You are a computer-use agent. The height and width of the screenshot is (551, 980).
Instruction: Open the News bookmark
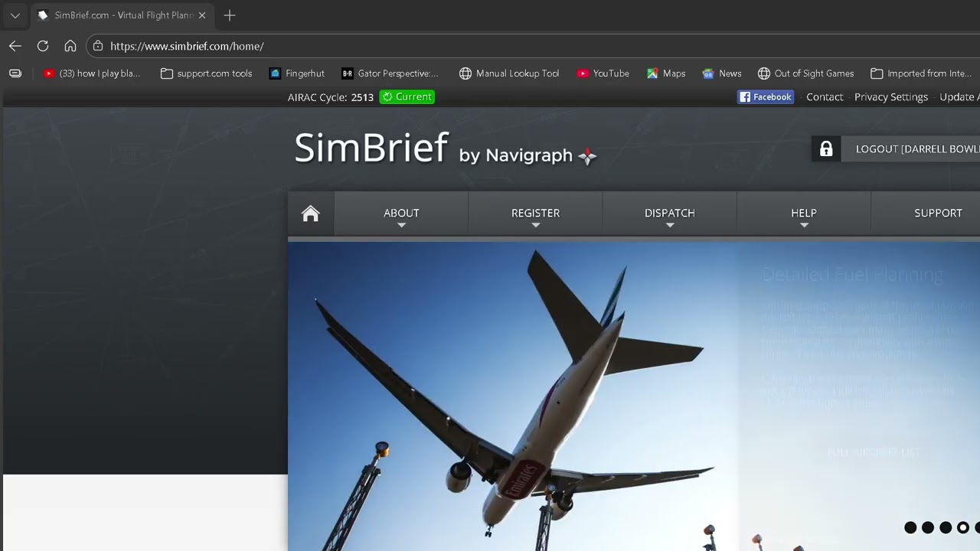722,73
